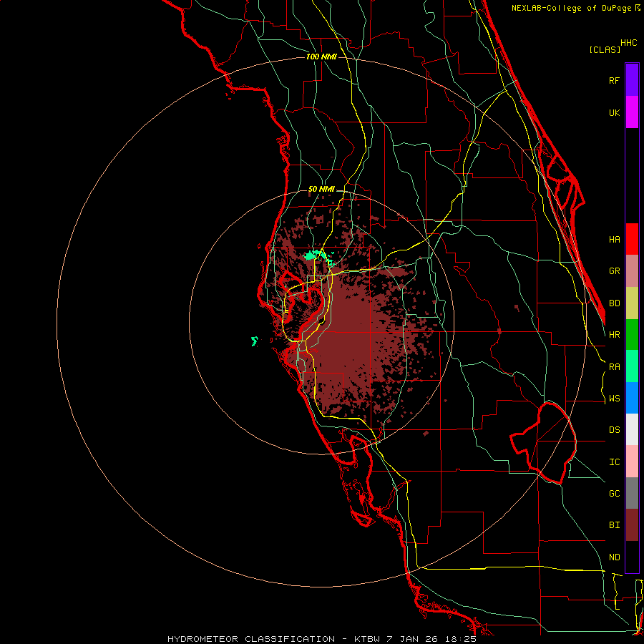Click the BI dark red legend swatch
644x644 pixels.
[632, 525]
